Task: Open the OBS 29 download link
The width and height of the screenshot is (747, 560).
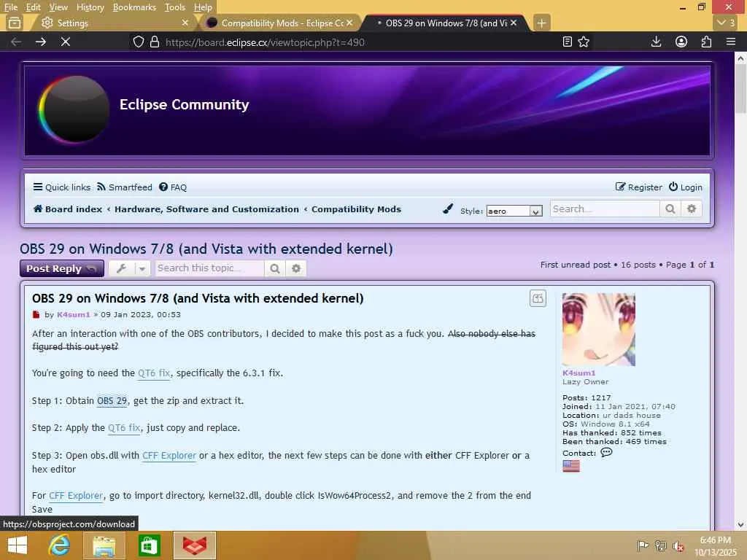Action: [112, 401]
